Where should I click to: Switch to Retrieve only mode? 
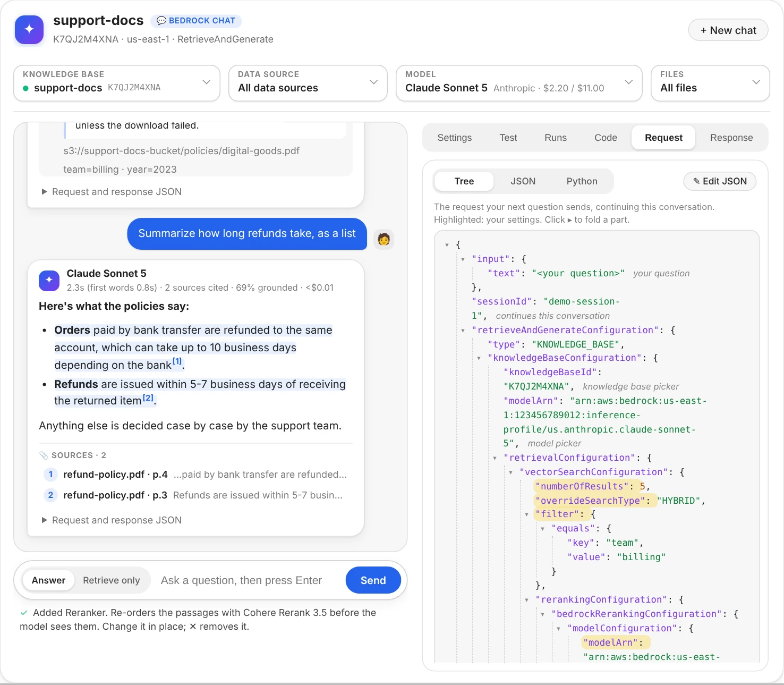[x=112, y=580]
